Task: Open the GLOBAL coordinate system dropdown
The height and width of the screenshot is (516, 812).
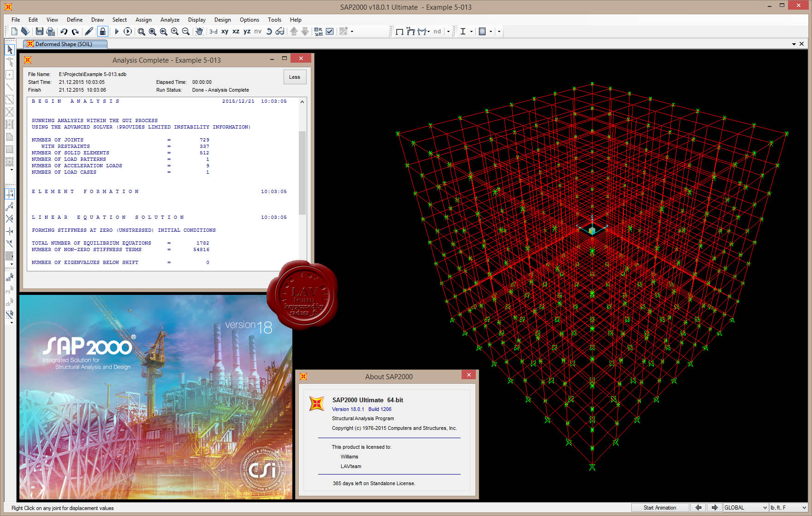Action: coord(746,508)
